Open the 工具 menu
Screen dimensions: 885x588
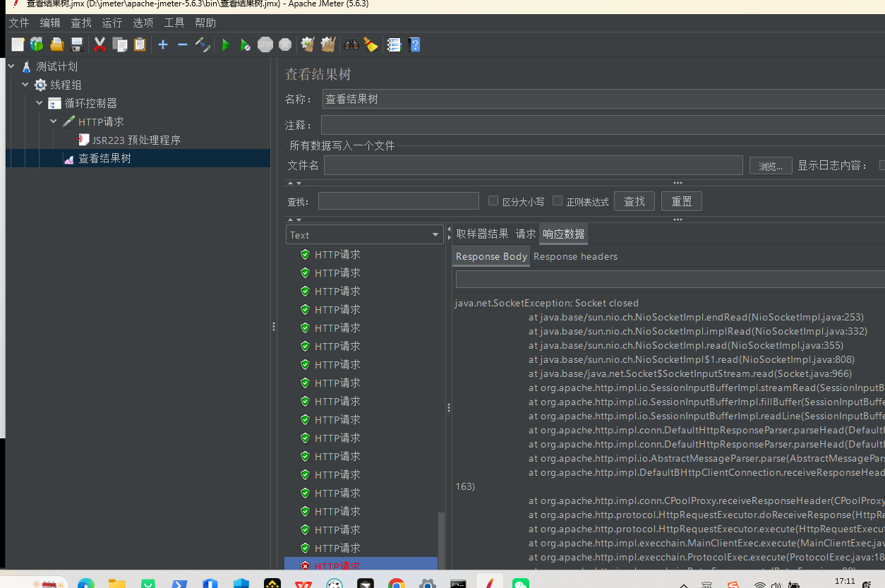coord(174,23)
